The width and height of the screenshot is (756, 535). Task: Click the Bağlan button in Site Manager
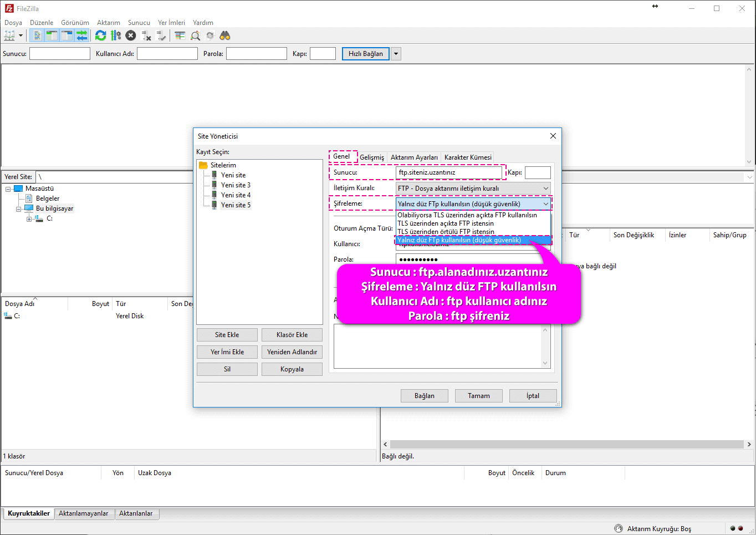(424, 396)
